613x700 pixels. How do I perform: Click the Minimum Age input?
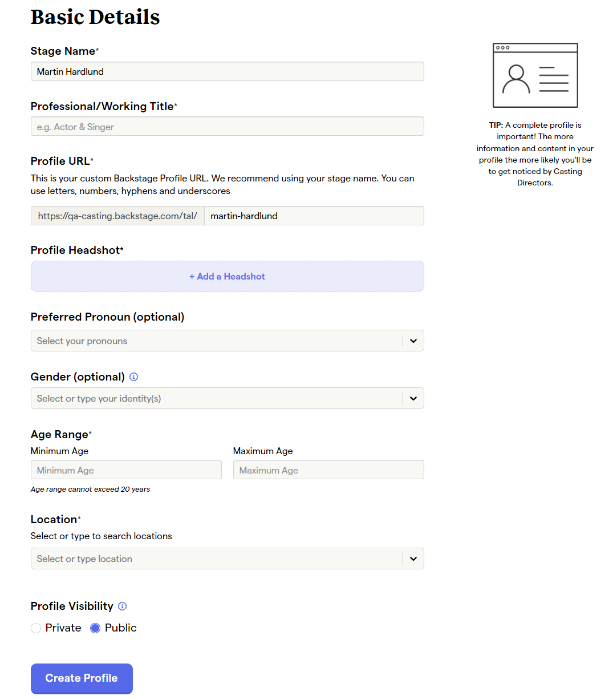coord(126,470)
